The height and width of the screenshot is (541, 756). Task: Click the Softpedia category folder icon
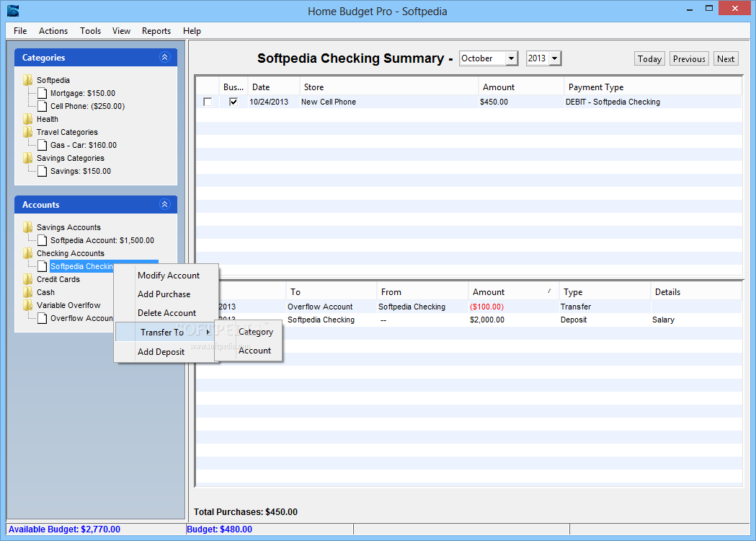(x=28, y=80)
